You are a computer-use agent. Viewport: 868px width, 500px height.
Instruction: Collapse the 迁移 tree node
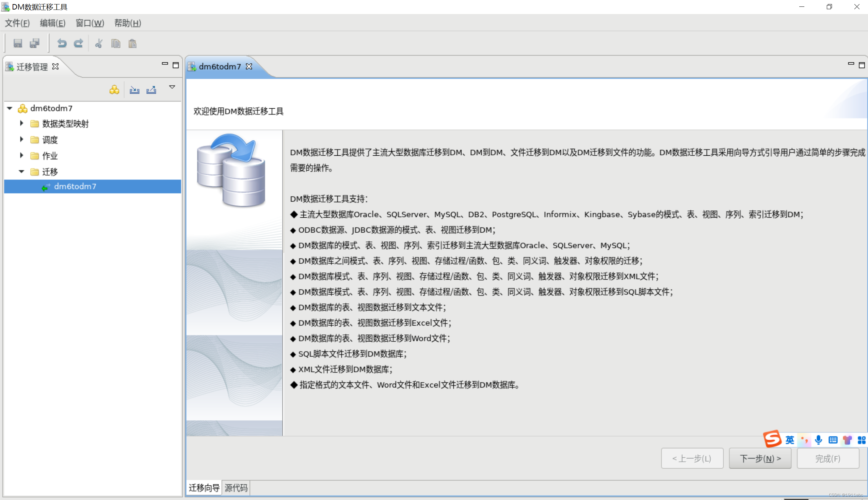click(21, 171)
